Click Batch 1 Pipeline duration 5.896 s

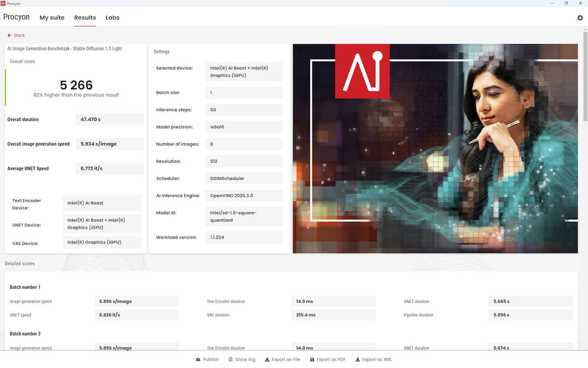[x=530, y=315]
